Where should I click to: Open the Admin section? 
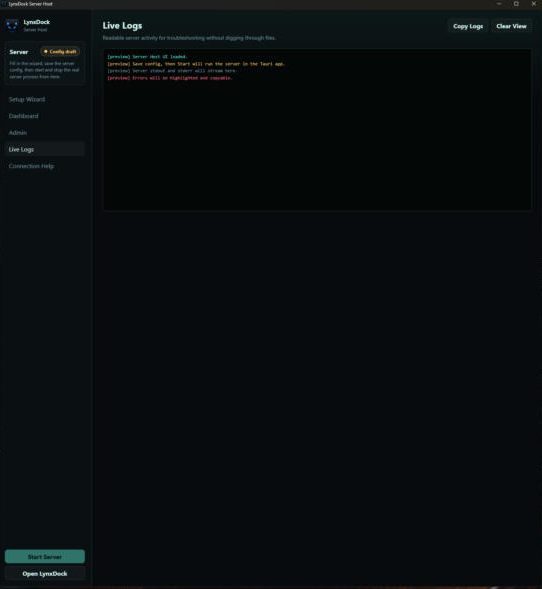coord(45,133)
